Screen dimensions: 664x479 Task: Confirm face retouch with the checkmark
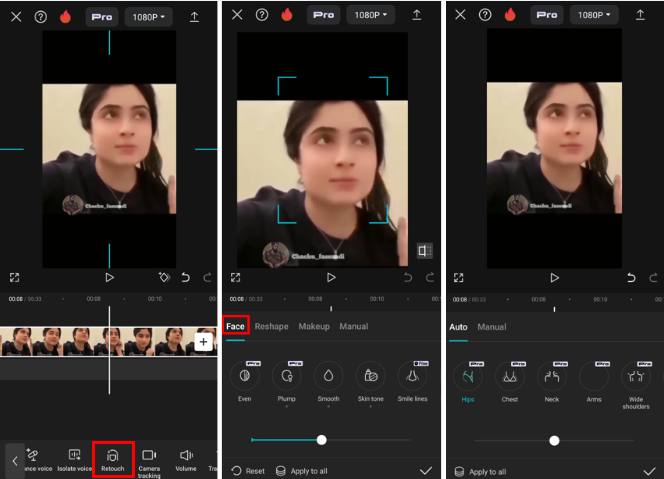click(x=426, y=471)
